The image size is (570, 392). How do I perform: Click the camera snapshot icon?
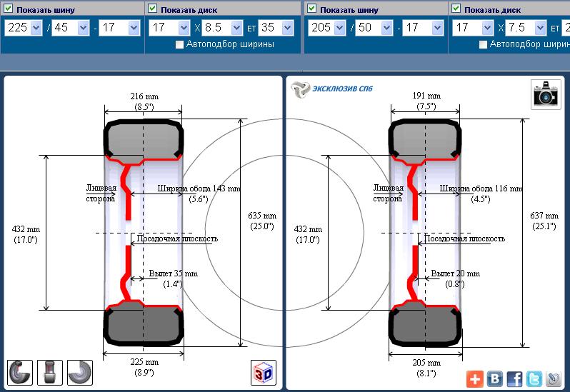coord(546,94)
